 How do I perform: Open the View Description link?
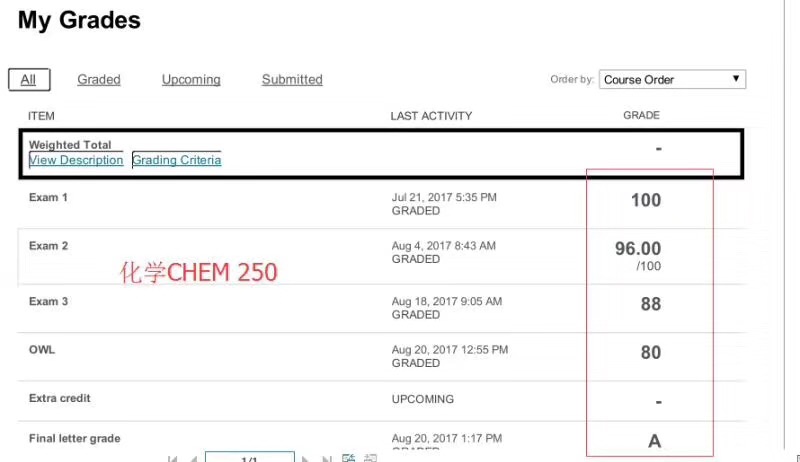pyautogui.click(x=76, y=160)
